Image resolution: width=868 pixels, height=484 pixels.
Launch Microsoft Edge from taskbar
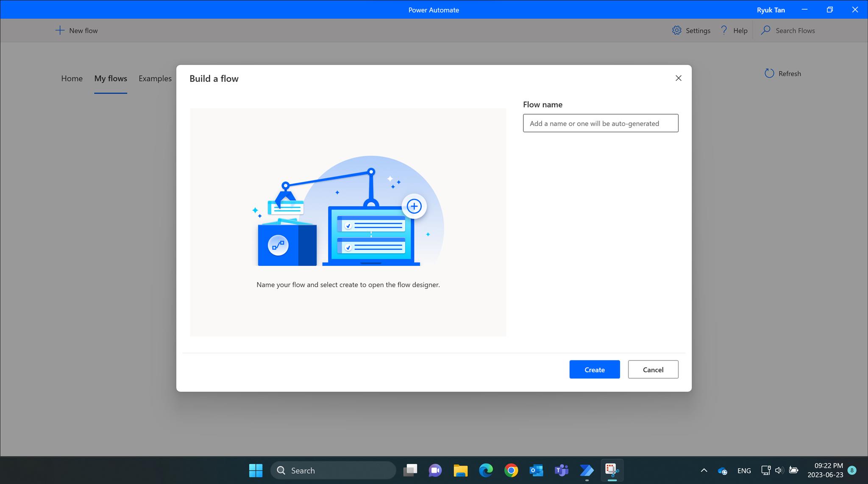point(486,470)
